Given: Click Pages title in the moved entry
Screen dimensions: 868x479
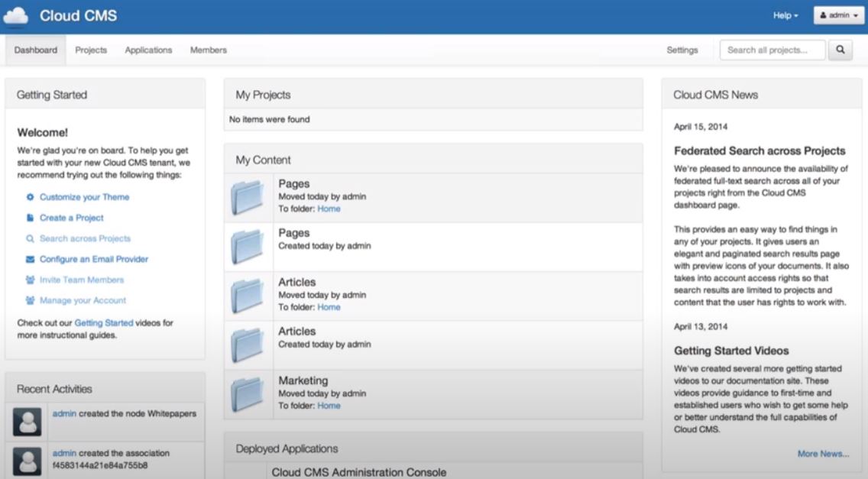Looking at the screenshot, I should pyautogui.click(x=294, y=183).
